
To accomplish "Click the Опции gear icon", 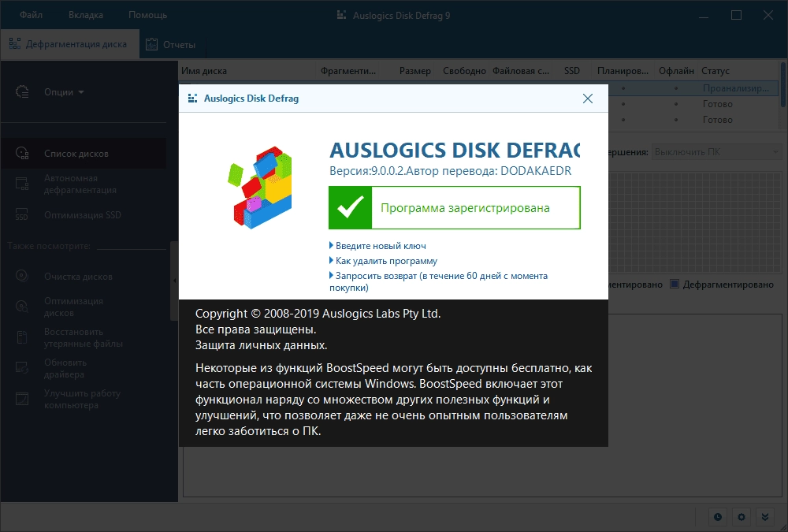I will tap(22, 92).
